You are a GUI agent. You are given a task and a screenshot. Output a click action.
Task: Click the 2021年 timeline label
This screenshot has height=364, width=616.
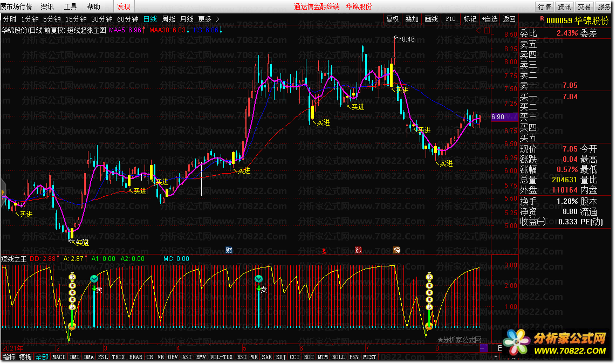pyautogui.click(x=13, y=348)
